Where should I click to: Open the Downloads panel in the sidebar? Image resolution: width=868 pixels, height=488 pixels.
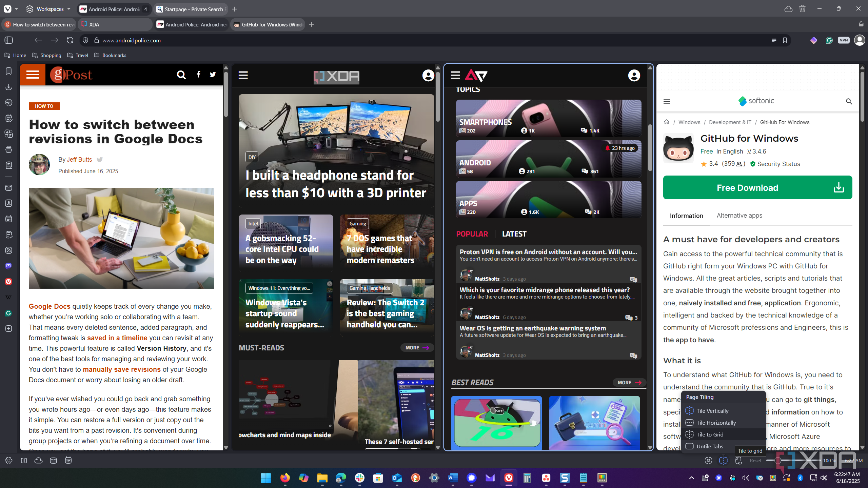(x=9, y=87)
